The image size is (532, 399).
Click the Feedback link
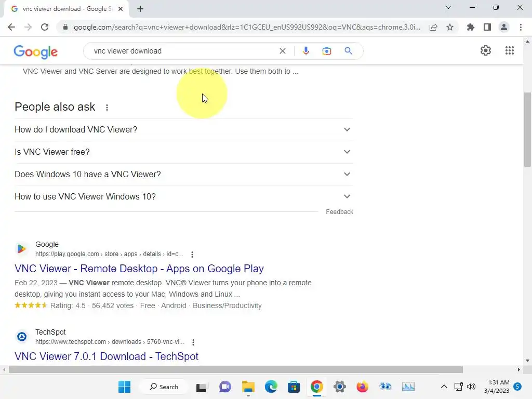point(340,212)
